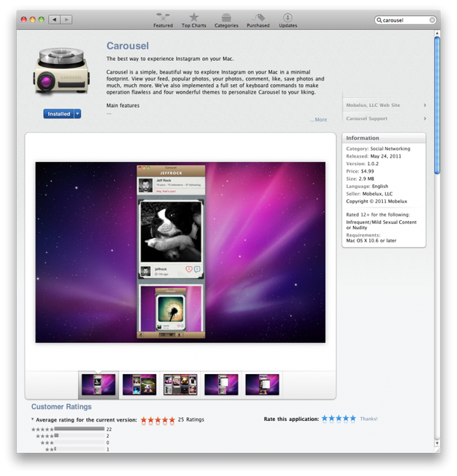This screenshot has height=476, width=457.
Task: Click the third star under Rate this application
Action: [339, 418]
